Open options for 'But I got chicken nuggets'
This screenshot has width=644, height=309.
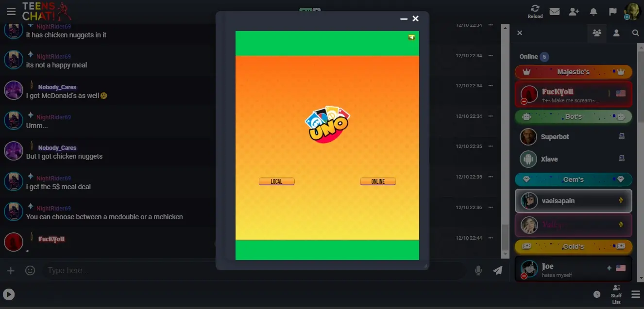(x=491, y=146)
